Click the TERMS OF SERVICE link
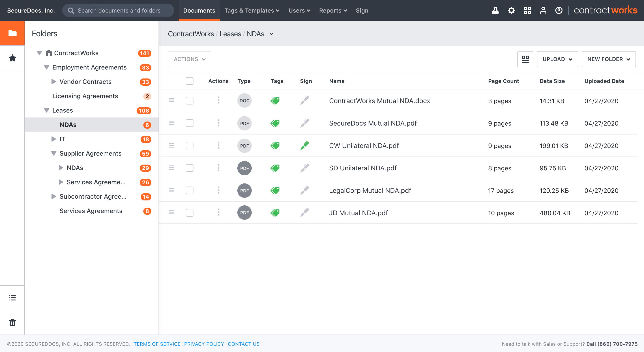Viewport: 644px width, 352px height. click(157, 344)
